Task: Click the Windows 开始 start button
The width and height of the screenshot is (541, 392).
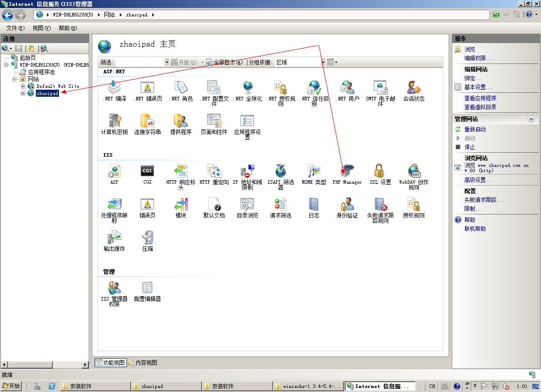Action: click(11, 386)
